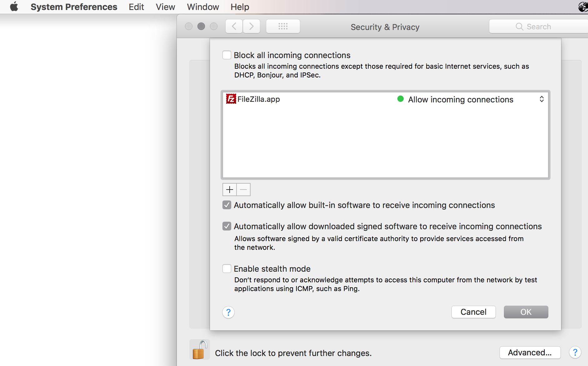The image size is (588, 366).
Task: Click the plus icon to add application
Action: pyautogui.click(x=230, y=190)
